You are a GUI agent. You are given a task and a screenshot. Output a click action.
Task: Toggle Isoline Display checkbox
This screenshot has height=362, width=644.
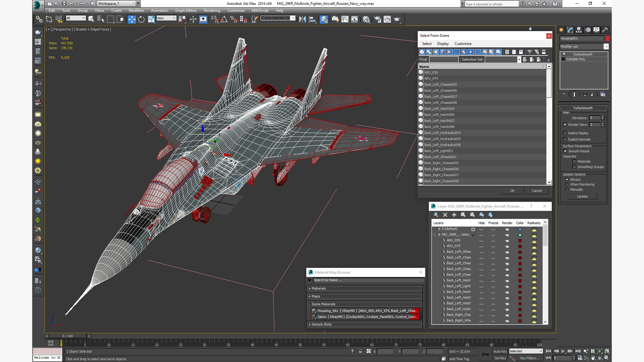(x=565, y=133)
